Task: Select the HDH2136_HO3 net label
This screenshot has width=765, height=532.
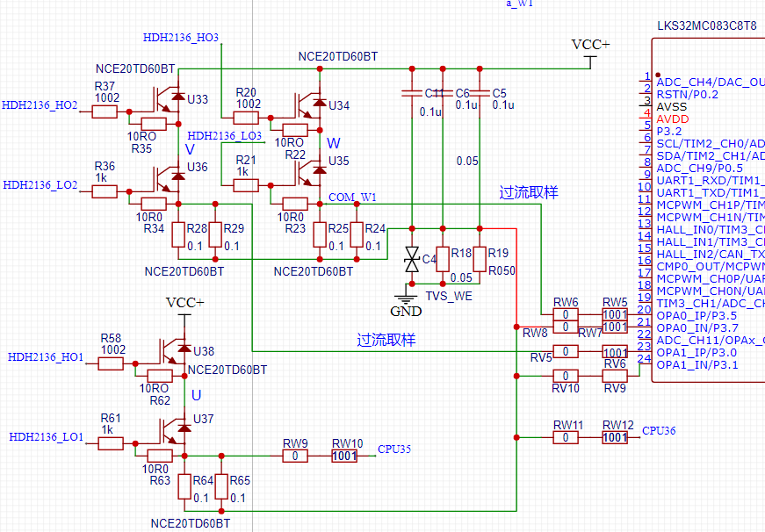Action: point(181,37)
